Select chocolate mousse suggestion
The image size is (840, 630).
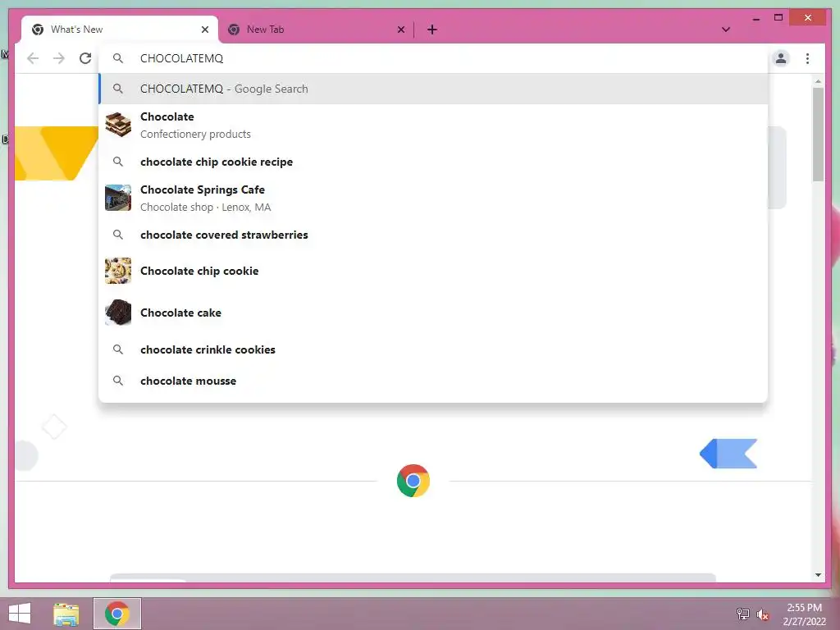pos(433,381)
